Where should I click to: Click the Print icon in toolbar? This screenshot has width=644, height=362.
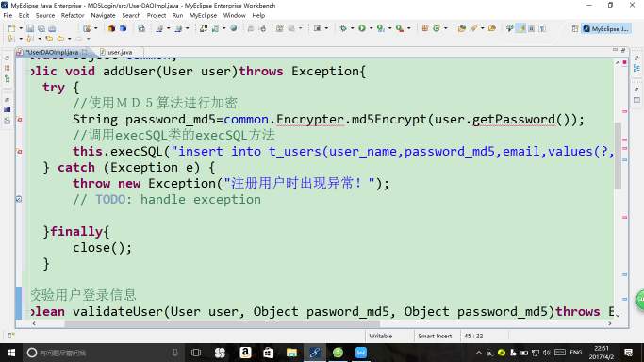(x=52, y=28)
